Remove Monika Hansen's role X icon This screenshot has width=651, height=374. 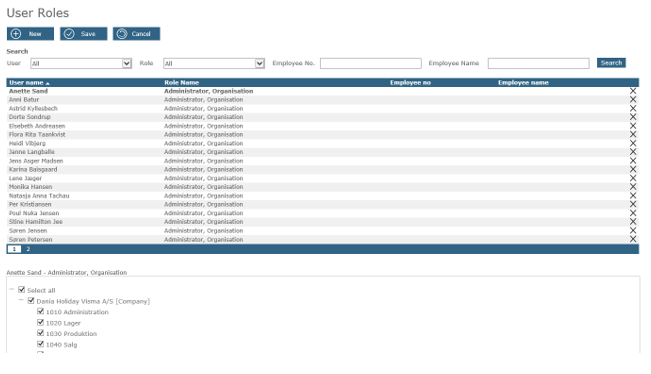click(633, 187)
